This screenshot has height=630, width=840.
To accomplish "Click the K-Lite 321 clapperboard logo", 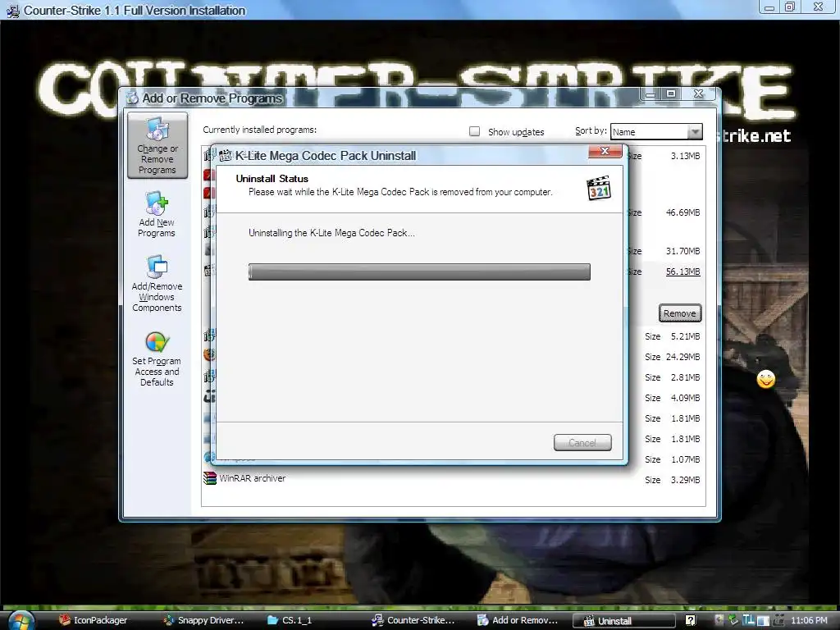I will point(598,189).
